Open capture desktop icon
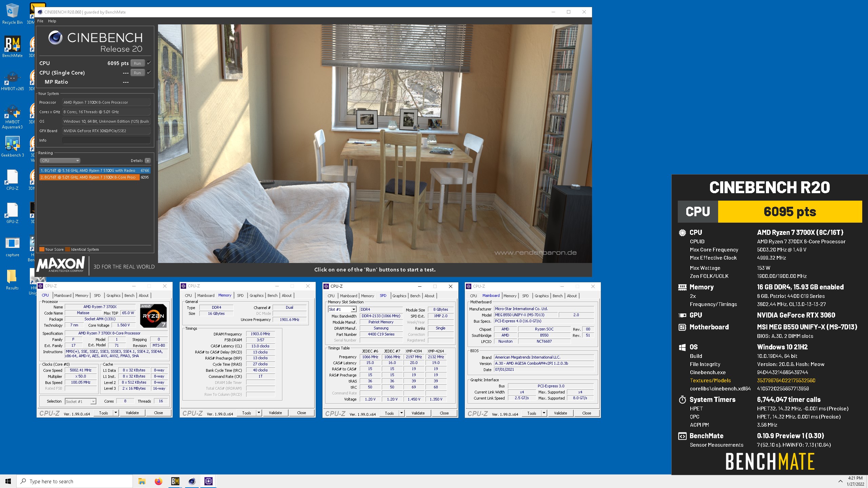868x488 pixels. [12, 246]
